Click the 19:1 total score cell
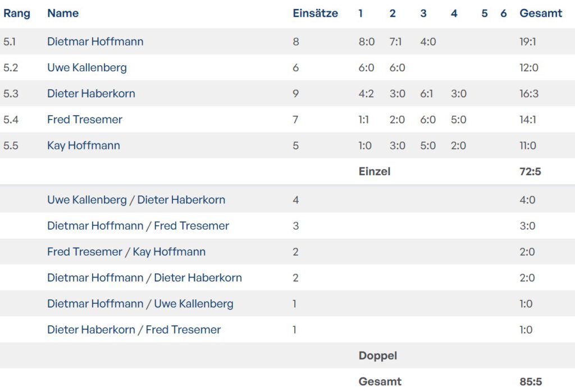This screenshot has width=575, height=392. [x=528, y=42]
